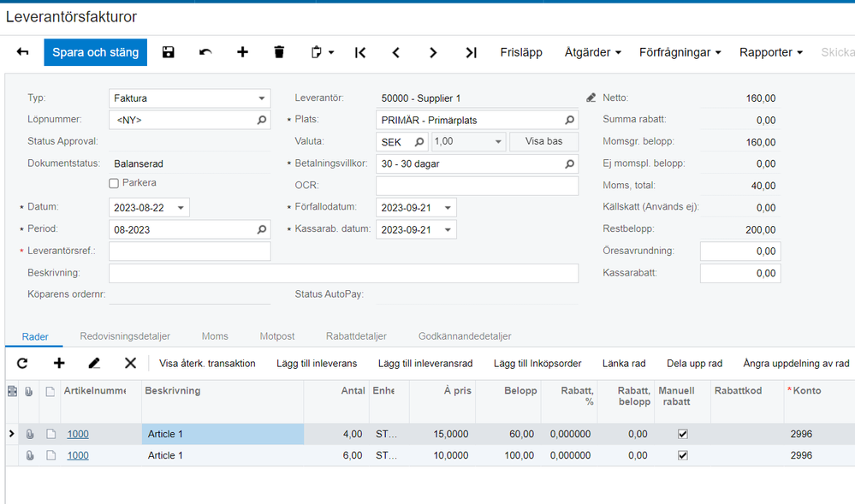Image resolution: width=855 pixels, height=504 pixels.
Task: Delete the invoice with the trash icon
Action: (279, 52)
